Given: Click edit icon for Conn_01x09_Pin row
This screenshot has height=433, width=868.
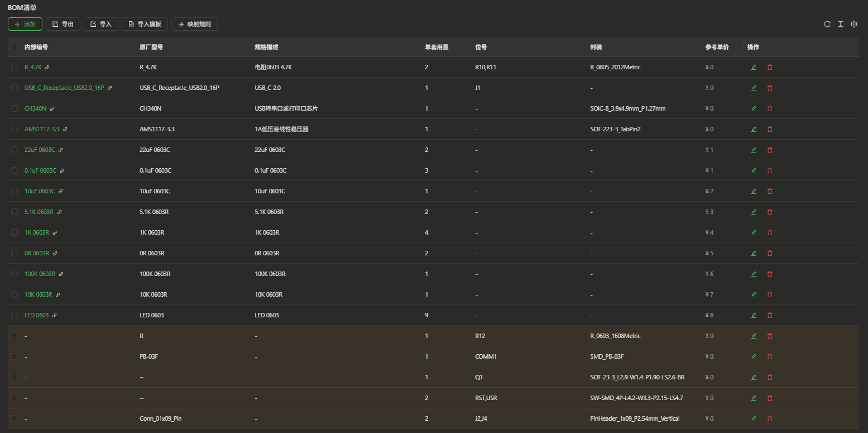Looking at the screenshot, I should click(x=754, y=418).
